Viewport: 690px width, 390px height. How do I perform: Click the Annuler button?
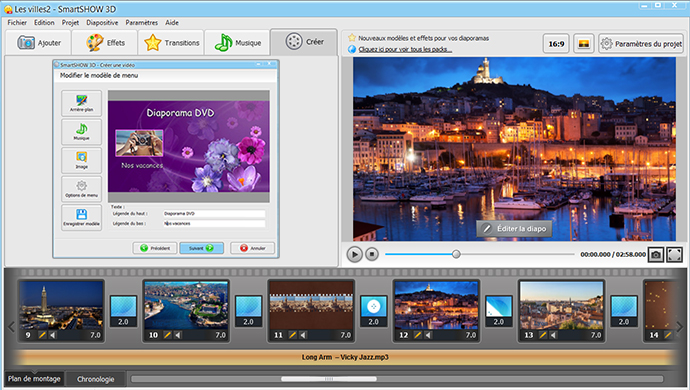(253, 248)
